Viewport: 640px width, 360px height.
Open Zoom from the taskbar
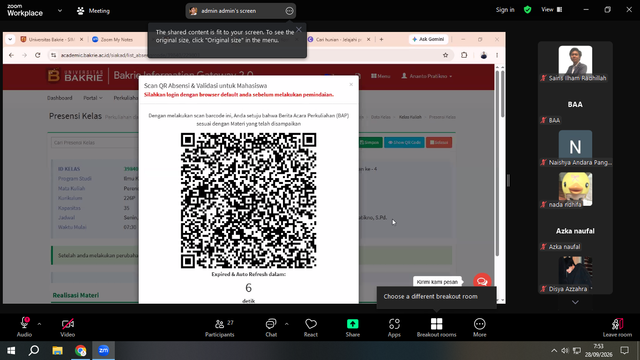click(104, 350)
